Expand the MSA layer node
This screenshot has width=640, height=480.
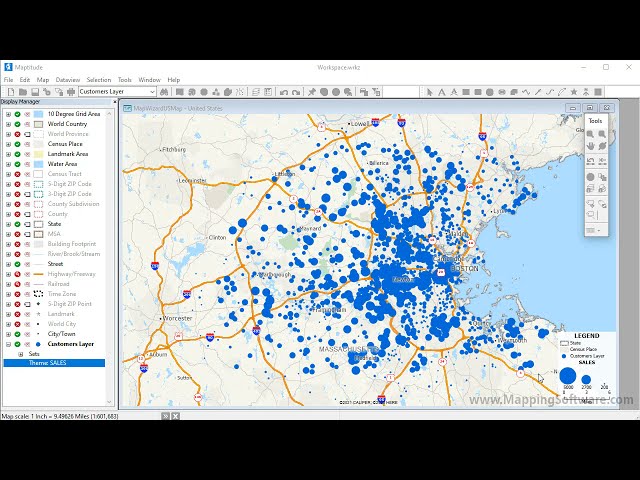coord(8,234)
